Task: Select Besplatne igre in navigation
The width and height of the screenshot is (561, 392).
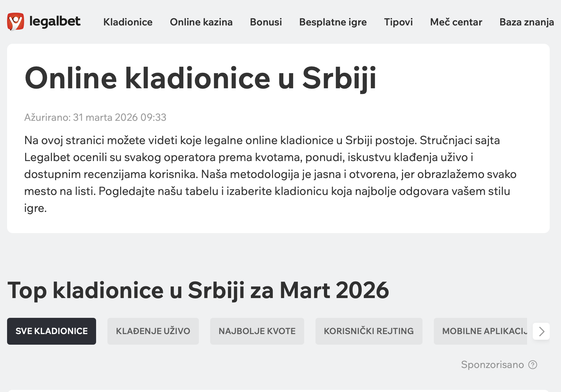Action: point(333,22)
